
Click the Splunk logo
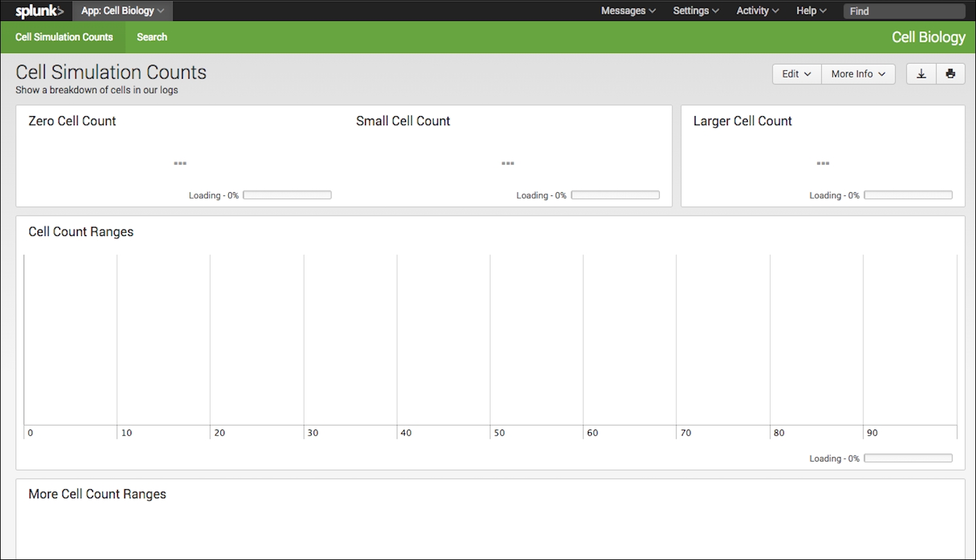tap(39, 11)
